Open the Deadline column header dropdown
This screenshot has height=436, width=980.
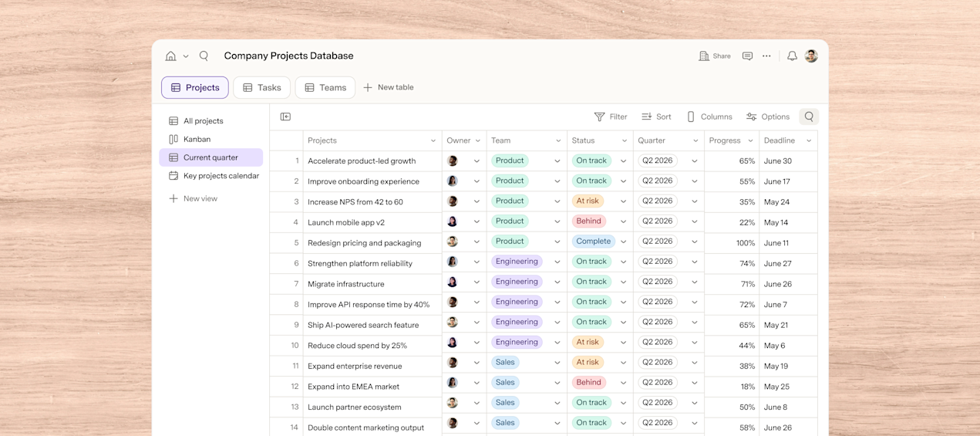[809, 140]
